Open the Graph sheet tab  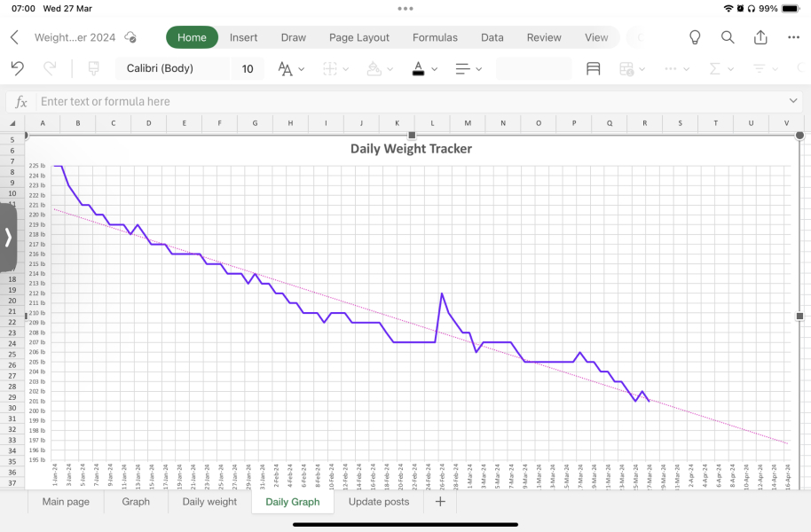[x=135, y=502]
